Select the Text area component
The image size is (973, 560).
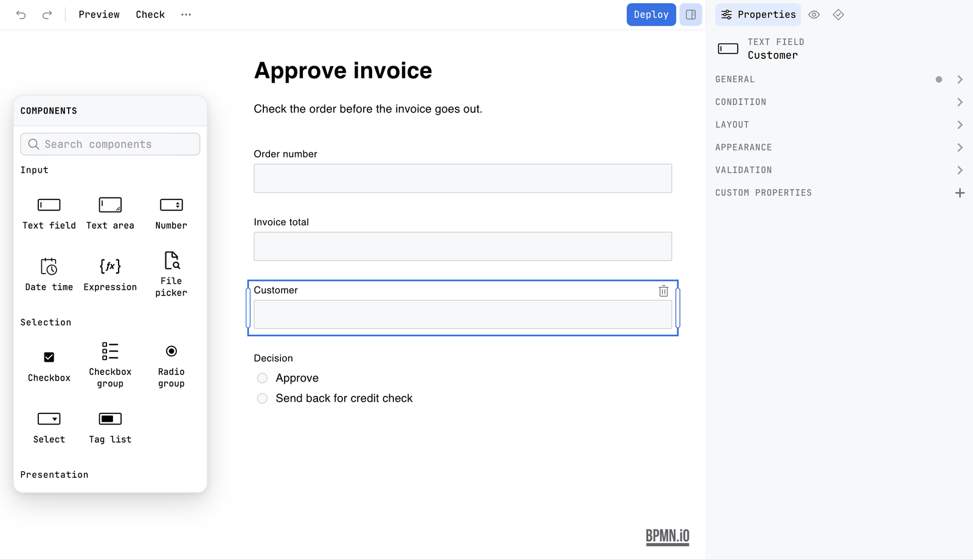(x=110, y=213)
